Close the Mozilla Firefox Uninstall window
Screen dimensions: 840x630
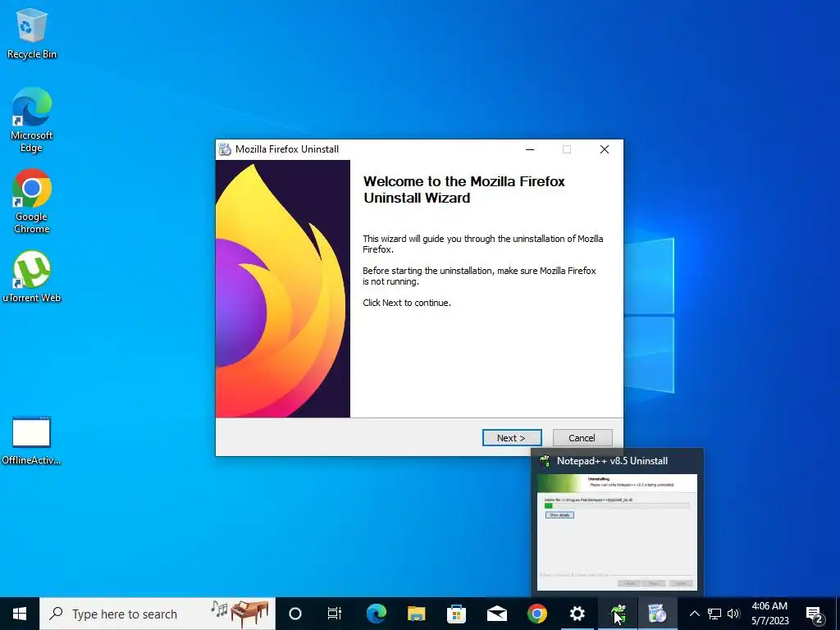pyautogui.click(x=605, y=149)
